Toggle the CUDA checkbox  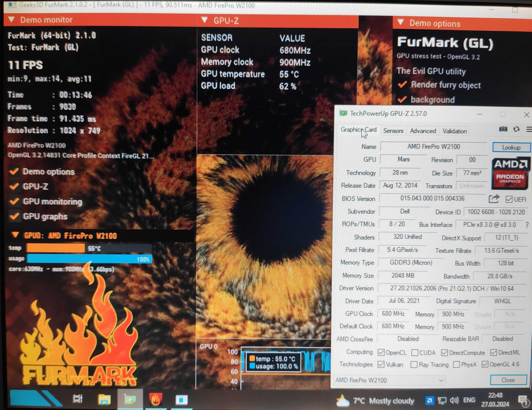point(415,352)
